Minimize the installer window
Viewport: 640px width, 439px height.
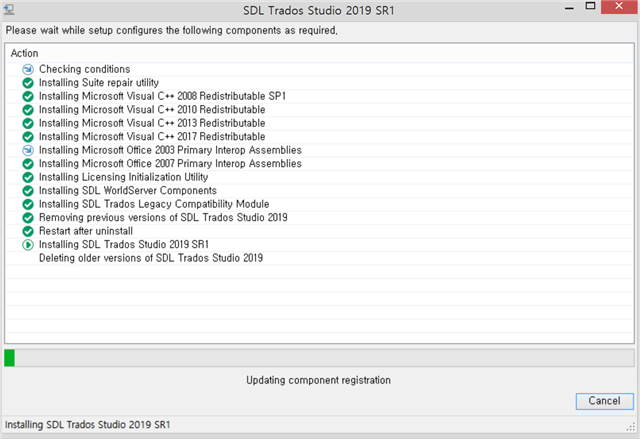click(569, 8)
